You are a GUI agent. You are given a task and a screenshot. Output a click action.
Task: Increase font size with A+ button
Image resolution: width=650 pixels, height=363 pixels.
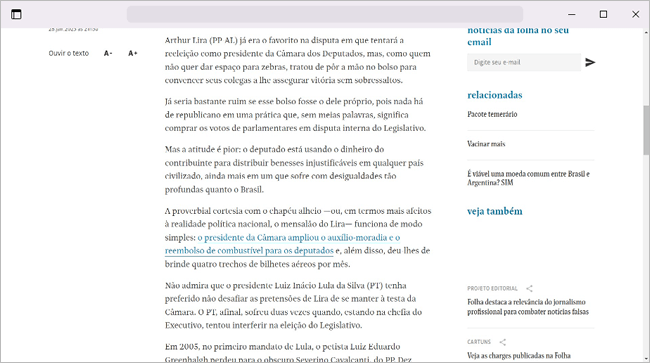pyautogui.click(x=132, y=53)
